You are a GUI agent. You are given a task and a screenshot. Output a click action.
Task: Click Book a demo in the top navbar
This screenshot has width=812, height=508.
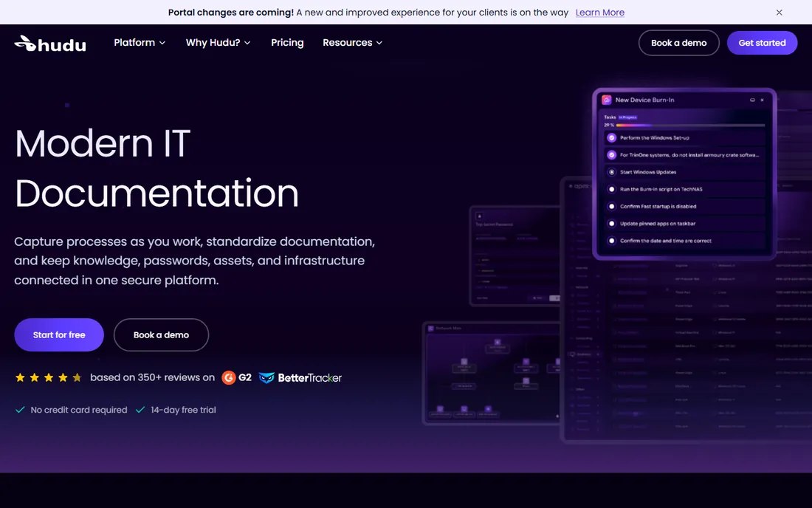pyautogui.click(x=678, y=43)
